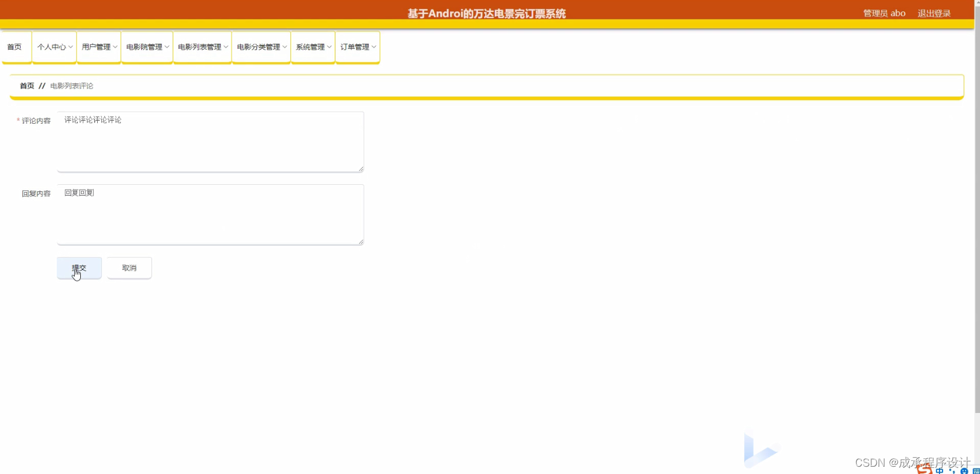Viewport: 980px width, 474px height.
Task: Click the resize handle of 评论内容 textarea
Action: pyautogui.click(x=361, y=169)
